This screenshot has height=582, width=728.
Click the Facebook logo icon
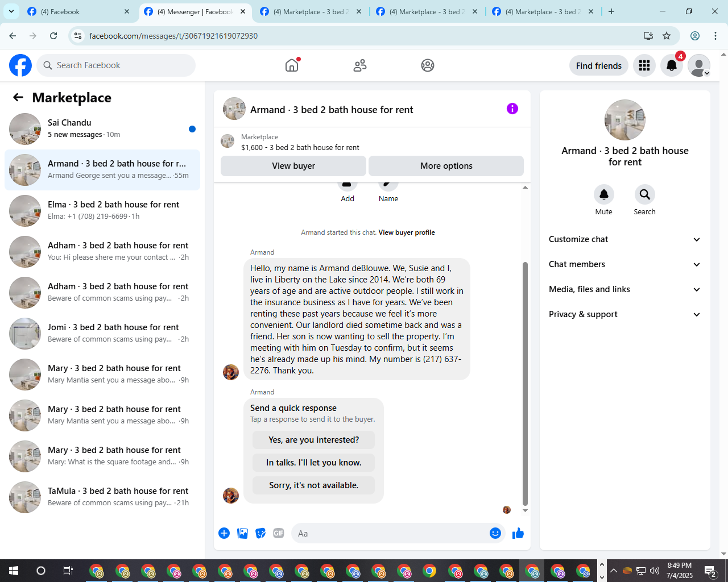[20, 65]
